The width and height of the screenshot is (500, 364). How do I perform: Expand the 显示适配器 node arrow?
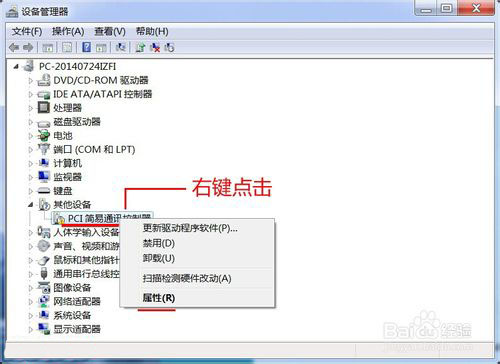[30, 329]
